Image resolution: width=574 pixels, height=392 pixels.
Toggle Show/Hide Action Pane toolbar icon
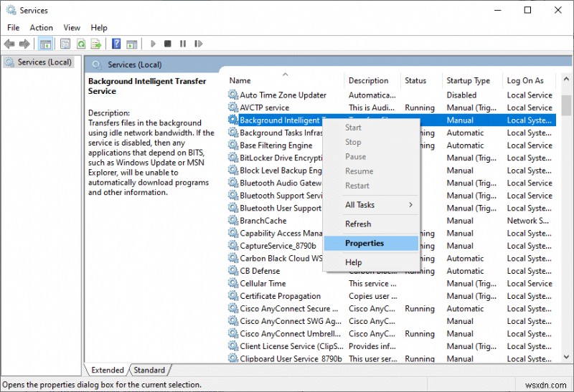132,44
